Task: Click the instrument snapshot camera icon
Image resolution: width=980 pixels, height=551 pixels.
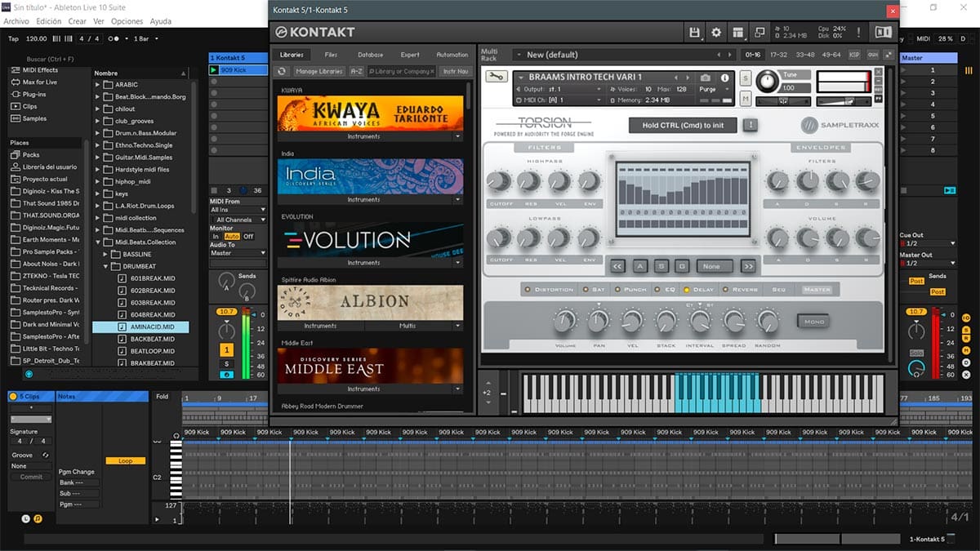Action: (x=705, y=78)
